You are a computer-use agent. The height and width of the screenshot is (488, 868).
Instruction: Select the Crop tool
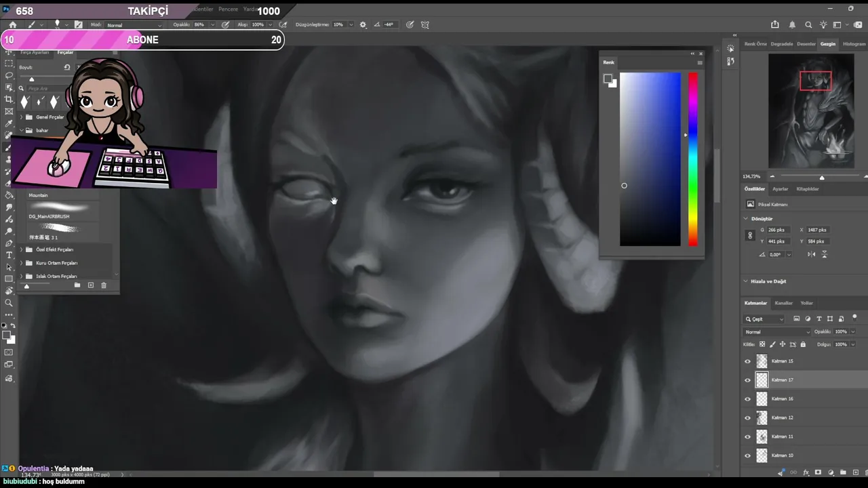[9, 99]
